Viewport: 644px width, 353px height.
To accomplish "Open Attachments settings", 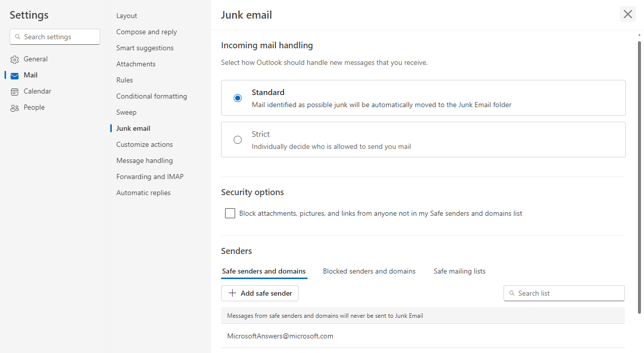I will [136, 64].
